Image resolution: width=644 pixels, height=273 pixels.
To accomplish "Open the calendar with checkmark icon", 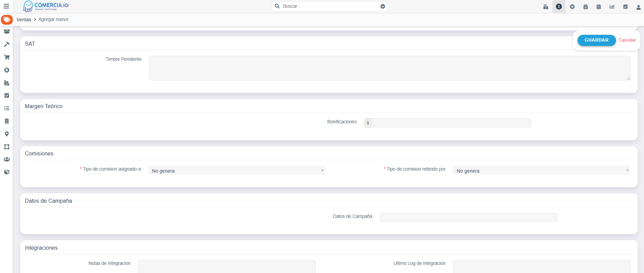I will click(586, 7).
